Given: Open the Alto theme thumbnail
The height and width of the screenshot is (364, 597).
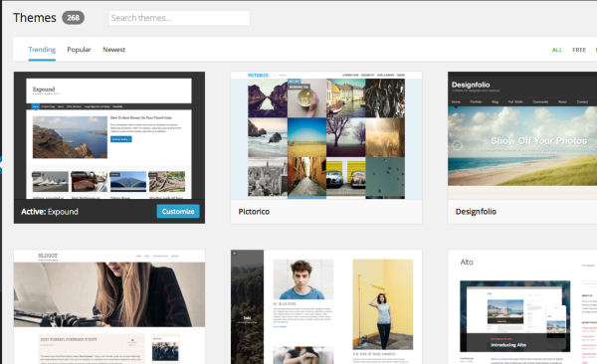Looking at the screenshot, I should click(x=522, y=307).
